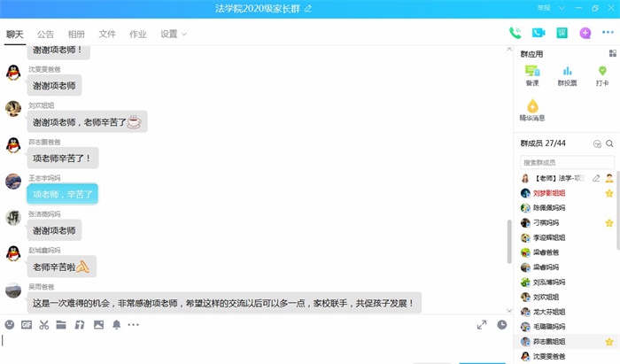Click the chat scroll-up arrow

point(509,49)
